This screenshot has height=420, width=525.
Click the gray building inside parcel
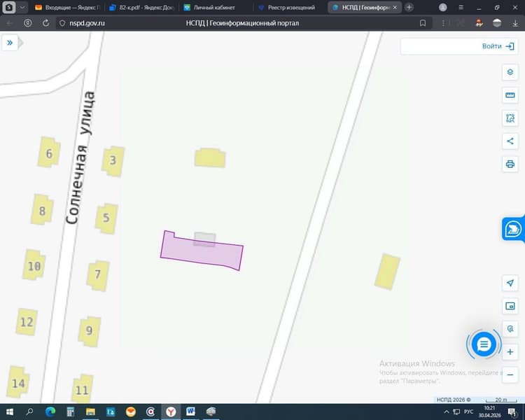coord(204,239)
